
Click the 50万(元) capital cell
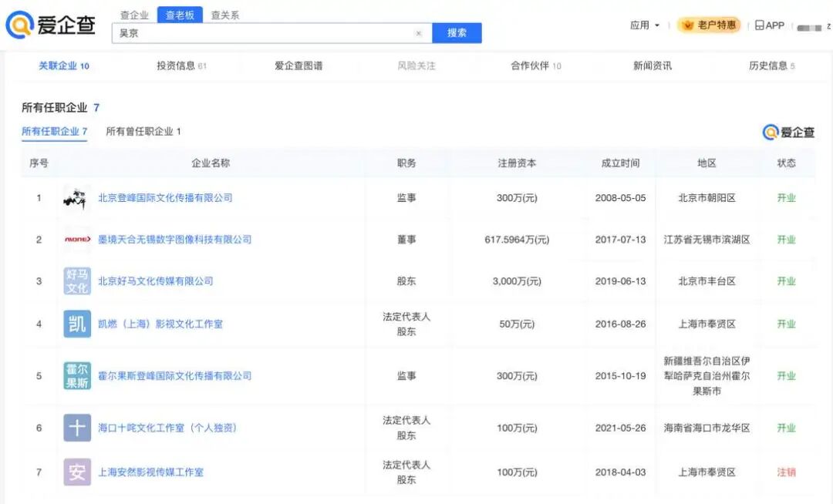tap(517, 324)
